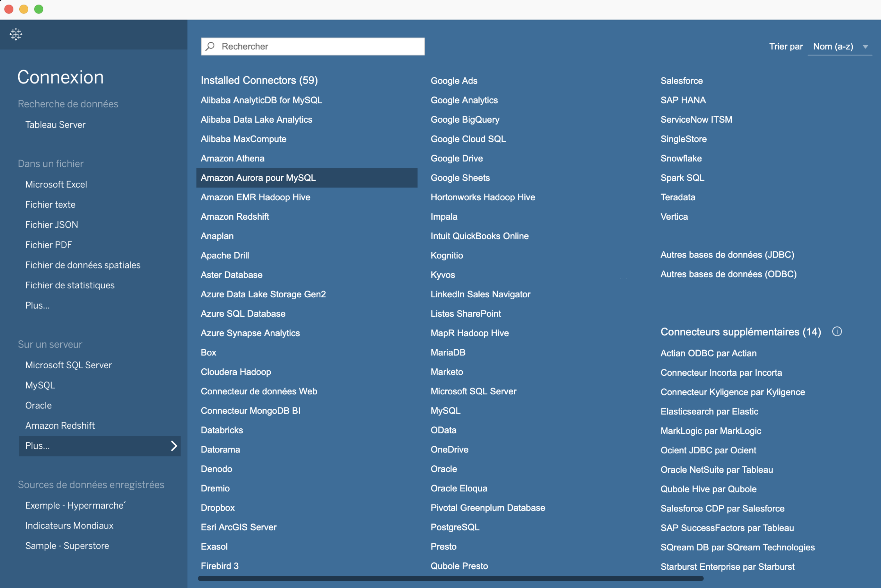The height and width of the screenshot is (588, 881).
Task: Select Tableau Server under Recherche de données
Action: point(55,125)
